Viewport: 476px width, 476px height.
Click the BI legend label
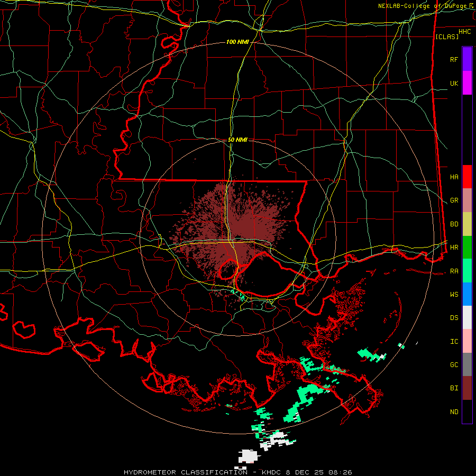(x=454, y=388)
